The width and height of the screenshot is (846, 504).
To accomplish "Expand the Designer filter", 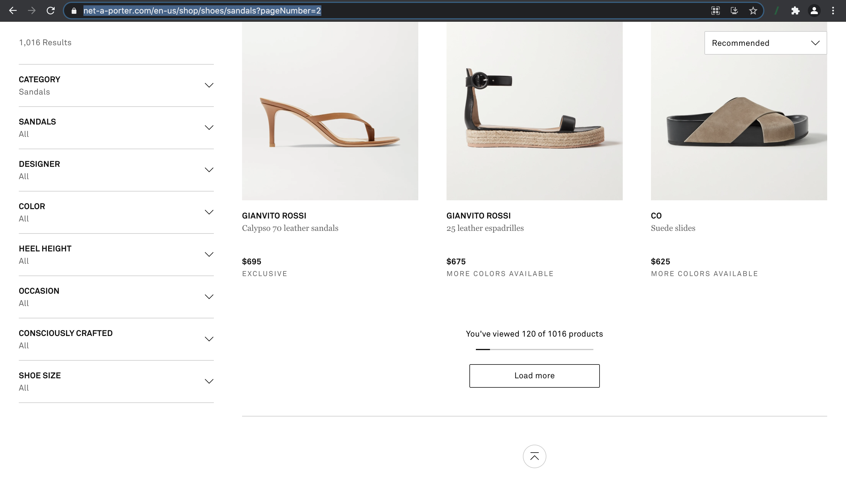I will 116,170.
